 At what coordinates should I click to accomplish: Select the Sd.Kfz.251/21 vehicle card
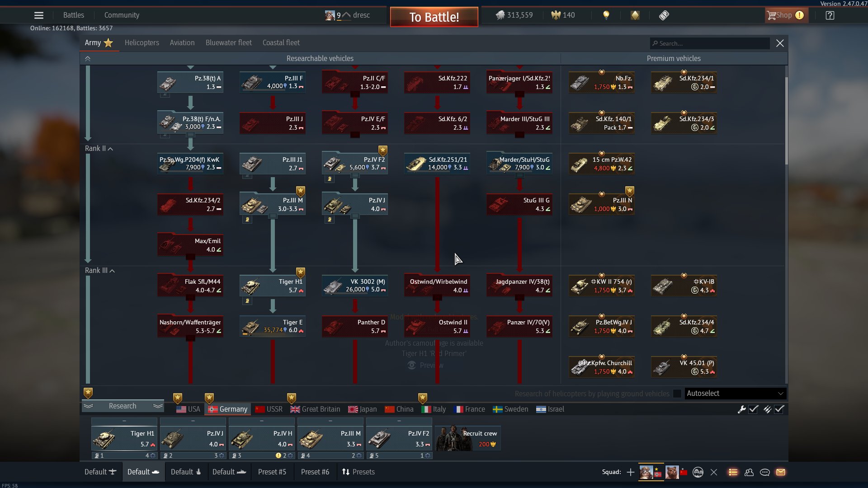coord(437,164)
